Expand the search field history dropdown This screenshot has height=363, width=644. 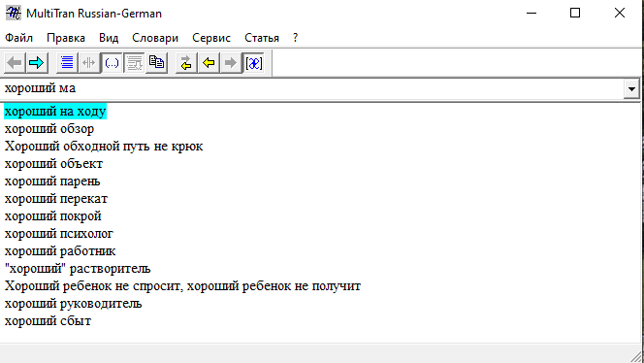631,88
